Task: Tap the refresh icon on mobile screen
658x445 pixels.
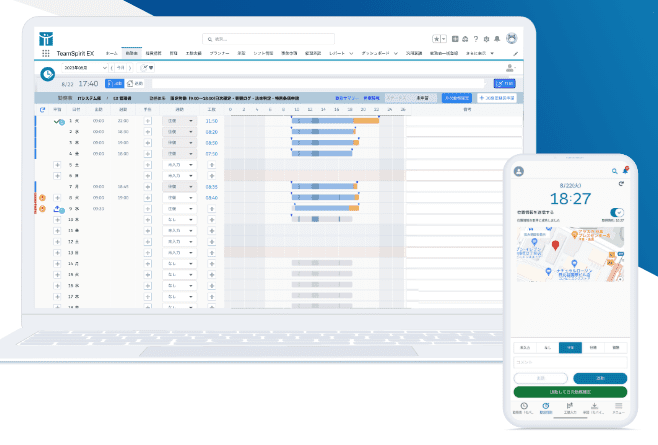Action: coord(622,185)
